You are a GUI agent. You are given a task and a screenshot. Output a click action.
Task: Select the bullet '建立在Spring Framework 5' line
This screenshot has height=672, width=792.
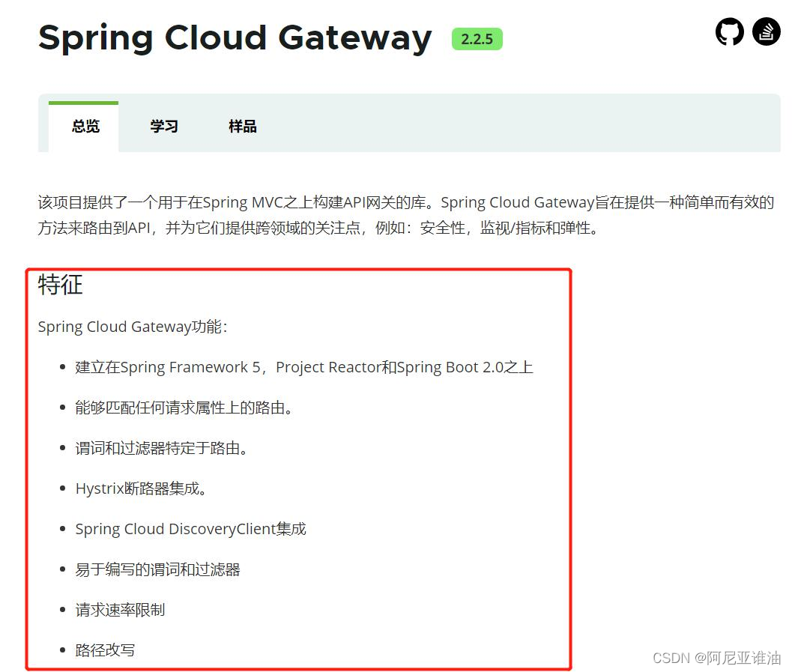304,367
